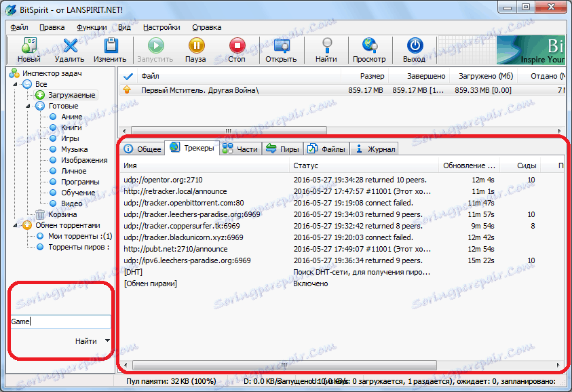
Task: Select the [Обмен пирами] row
Action: tap(151, 283)
